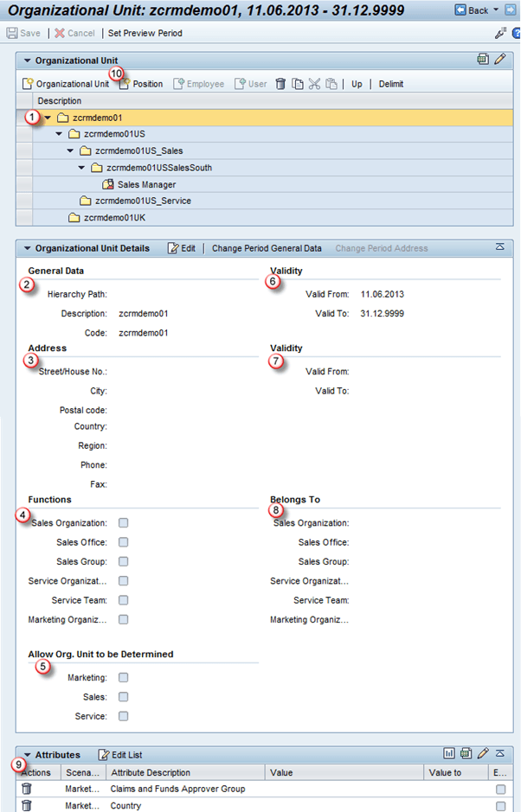Click the chart icon in Attributes header
The image size is (521, 812).
(x=449, y=754)
